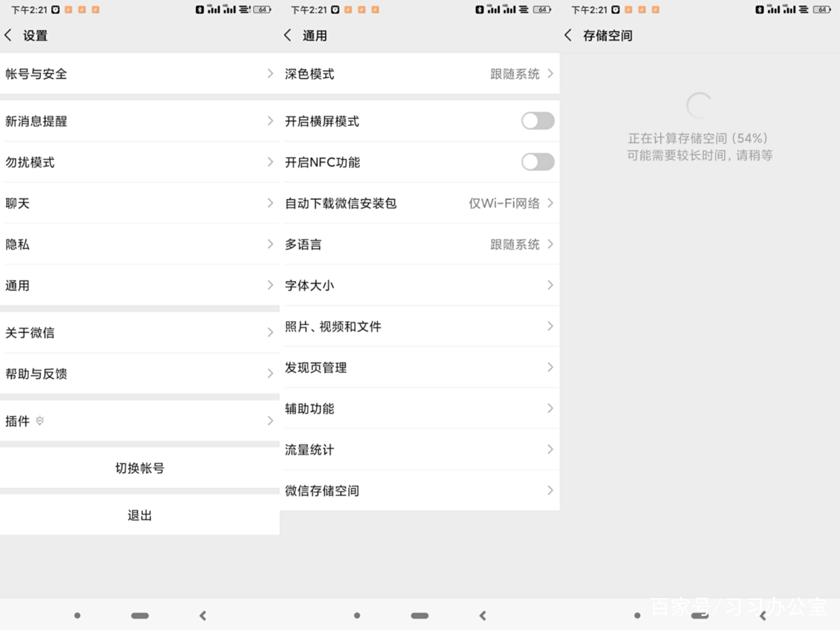840x630 pixels.
Task: Tap the back arrow on the 存储空间 page
Action: click(x=568, y=35)
